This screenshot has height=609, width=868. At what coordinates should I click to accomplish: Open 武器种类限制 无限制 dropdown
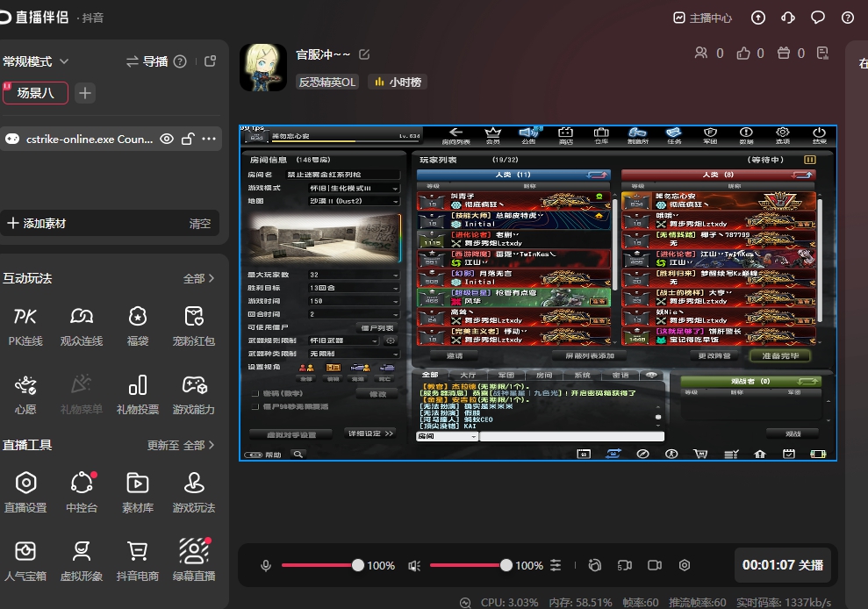(x=353, y=354)
